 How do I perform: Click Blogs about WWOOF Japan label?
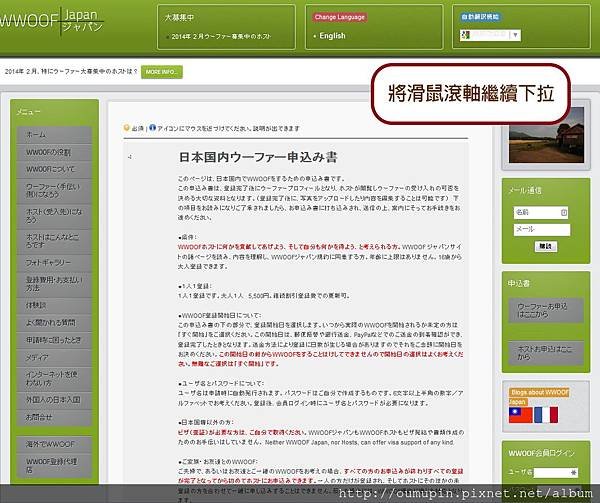[538, 397]
